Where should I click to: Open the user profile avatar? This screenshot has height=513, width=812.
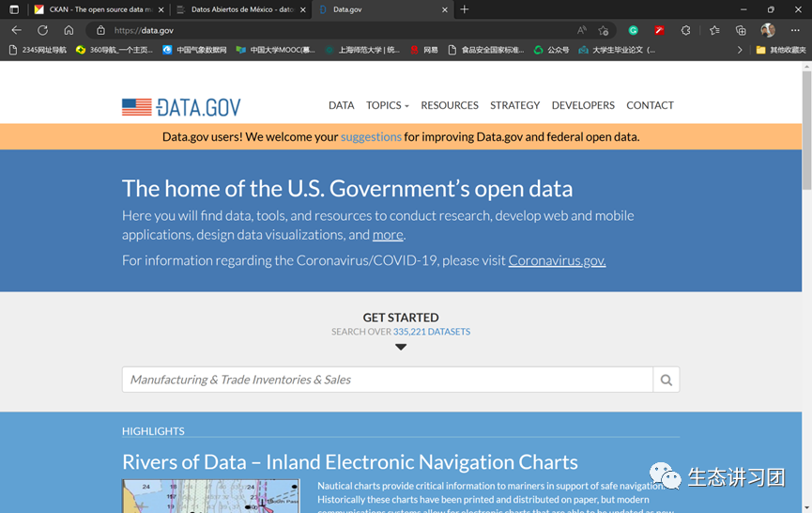(768, 30)
